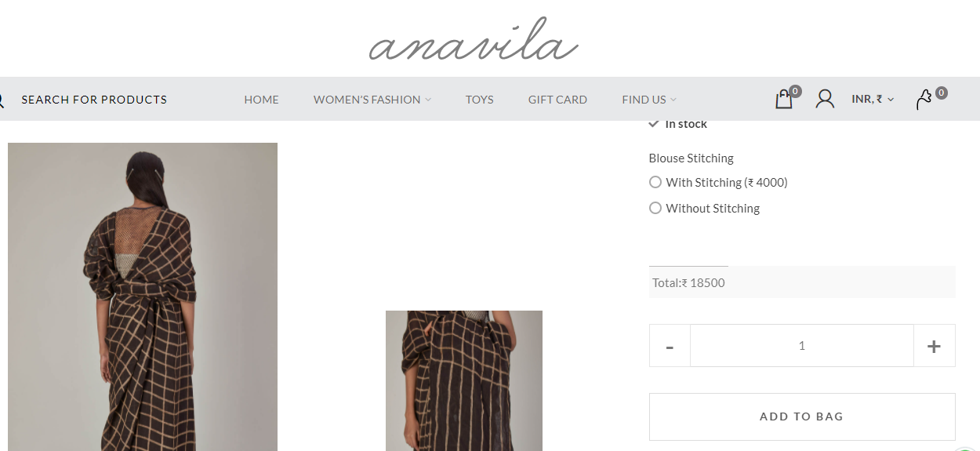Click the search magnifier icon
This screenshot has width=980, height=451.
[2, 100]
